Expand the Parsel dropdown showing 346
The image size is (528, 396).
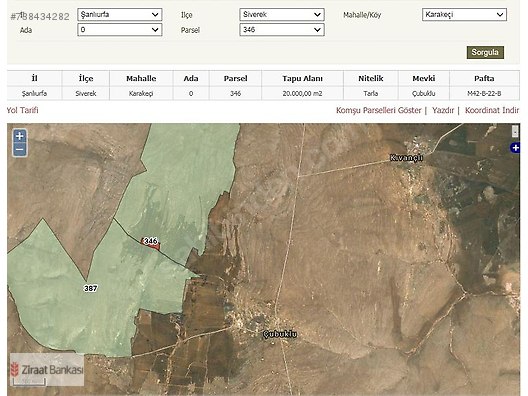[x=282, y=30]
